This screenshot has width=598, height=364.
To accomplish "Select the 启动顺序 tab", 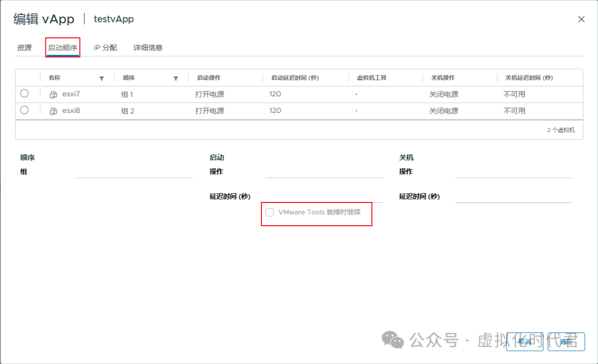I will 63,48.
